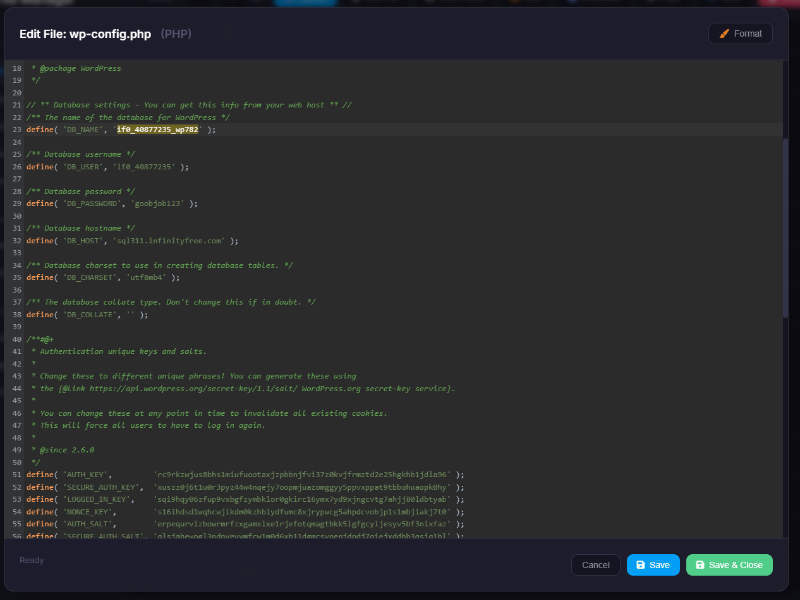Click the blue Save button
Viewport: 800px width, 600px height.
653,565
